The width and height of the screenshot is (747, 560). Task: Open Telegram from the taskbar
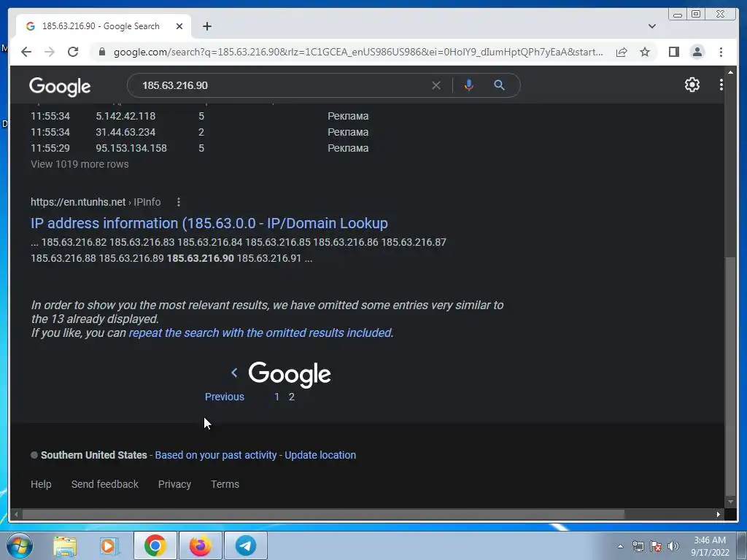pos(246,545)
